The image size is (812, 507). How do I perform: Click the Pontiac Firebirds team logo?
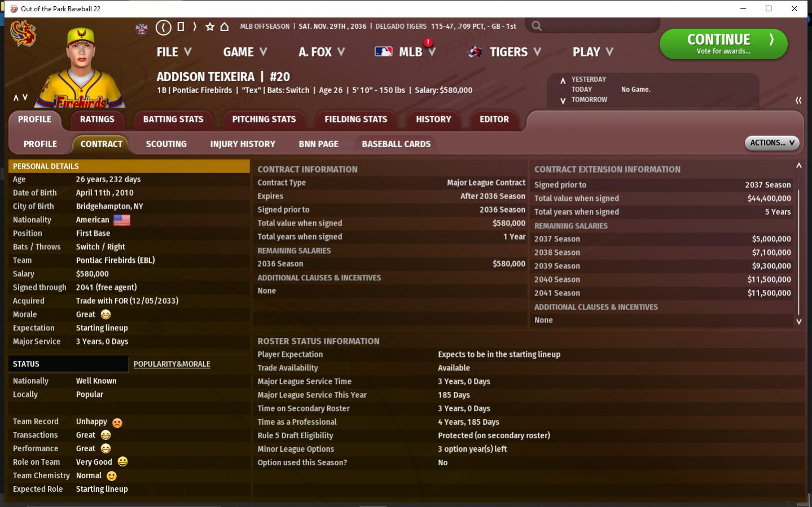point(23,34)
